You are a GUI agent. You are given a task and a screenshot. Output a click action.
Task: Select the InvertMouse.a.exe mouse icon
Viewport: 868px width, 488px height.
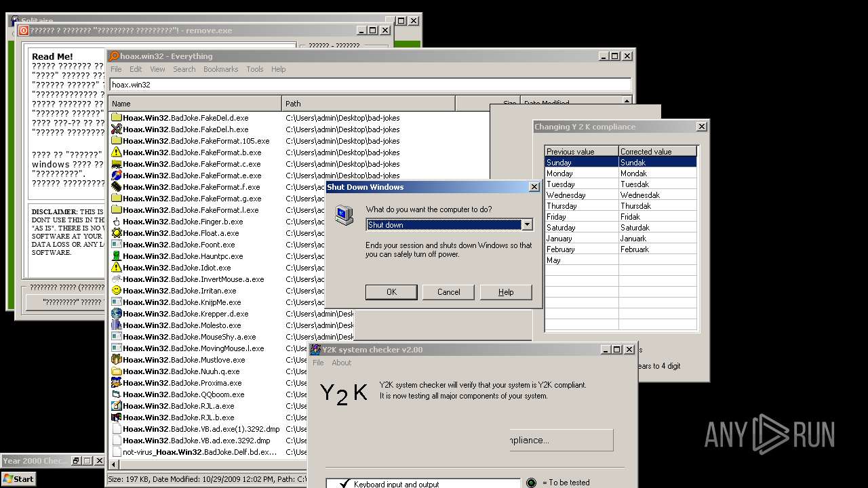[117, 279]
